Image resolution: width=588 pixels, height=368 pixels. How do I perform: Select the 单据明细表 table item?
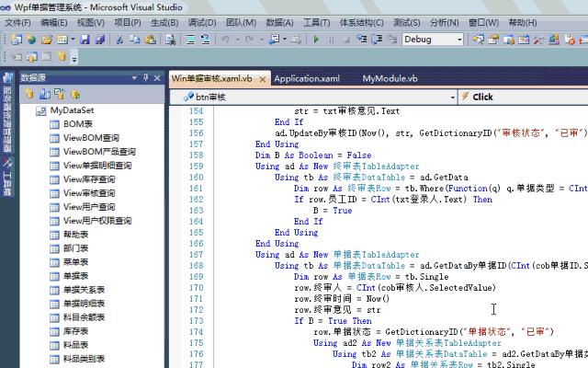84,304
